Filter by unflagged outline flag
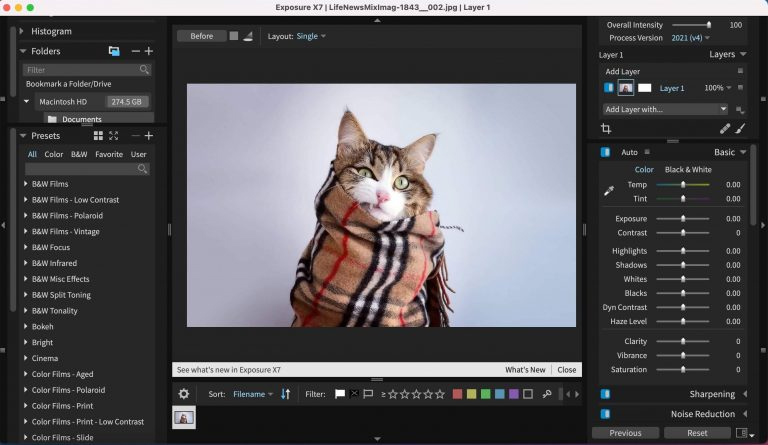The height and width of the screenshot is (445, 768). tap(368, 394)
